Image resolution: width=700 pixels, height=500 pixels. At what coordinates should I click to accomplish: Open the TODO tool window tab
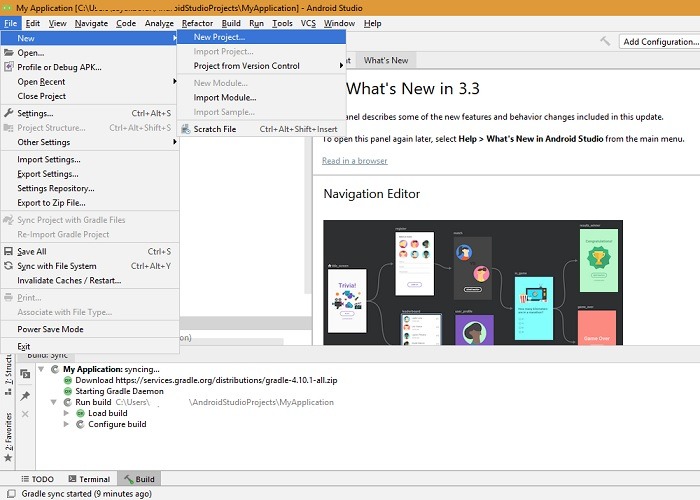pos(38,479)
